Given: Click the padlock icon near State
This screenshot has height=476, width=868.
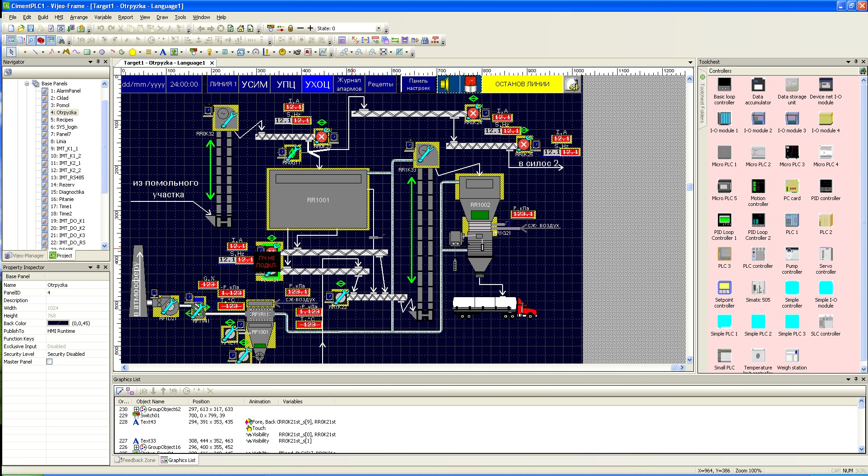Looking at the screenshot, I should 291,28.
